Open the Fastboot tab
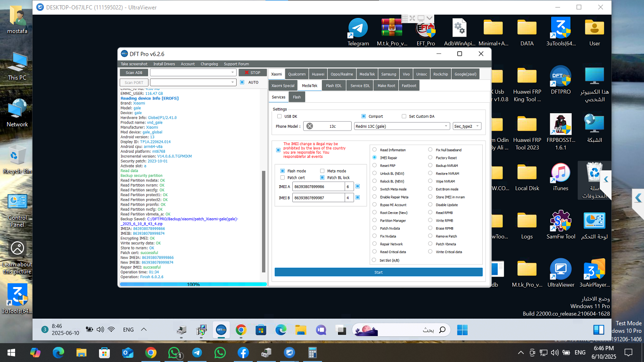Screen dimensions: 644x362 tap(409, 85)
